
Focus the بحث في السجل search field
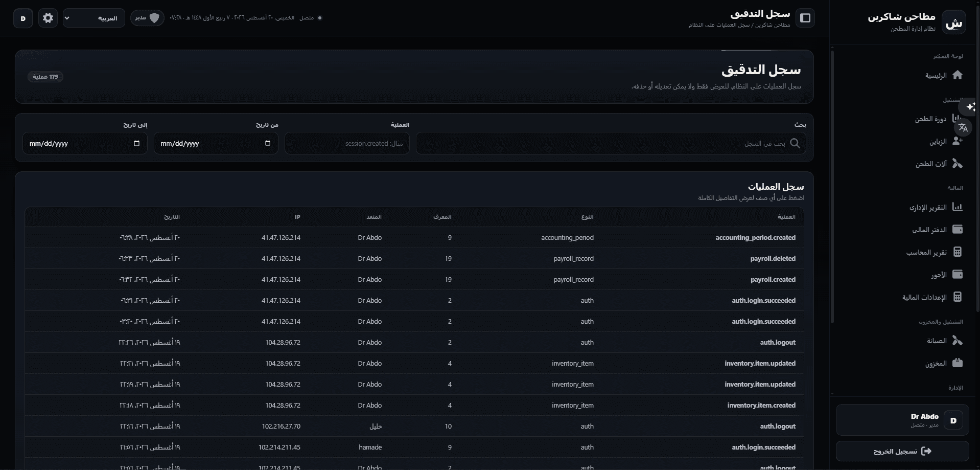(611, 143)
